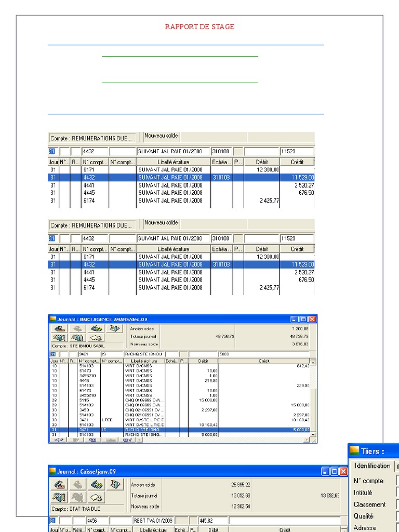The height and width of the screenshot is (532, 399).
Task: Click Compte : ETAT-TVA DUE label in Caisse journal
Action: 76,509
